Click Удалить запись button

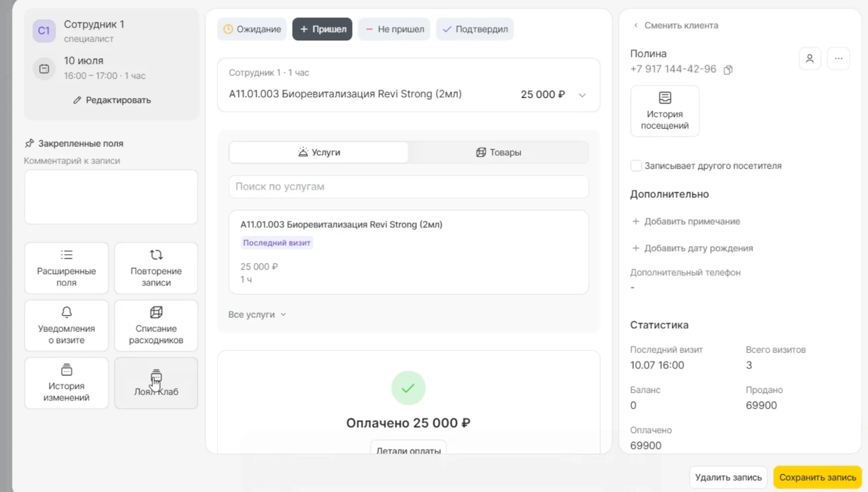pyautogui.click(x=729, y=478)
